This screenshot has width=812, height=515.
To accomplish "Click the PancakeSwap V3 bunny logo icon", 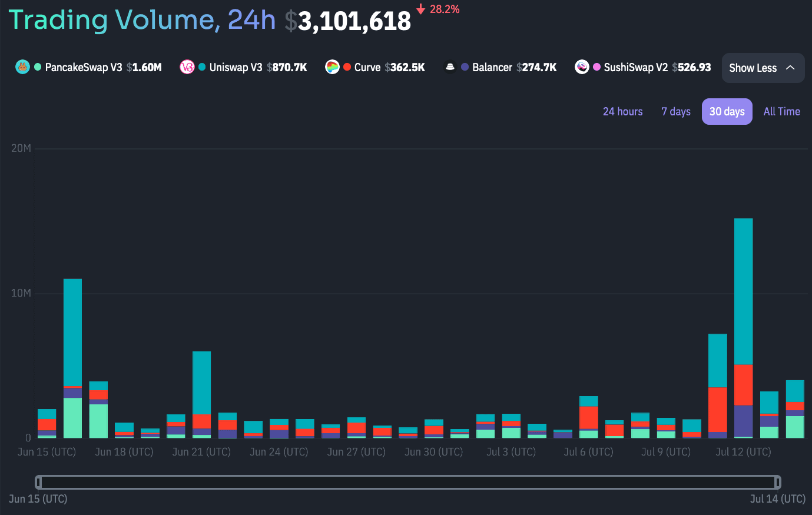I will [x=22, y=67].
